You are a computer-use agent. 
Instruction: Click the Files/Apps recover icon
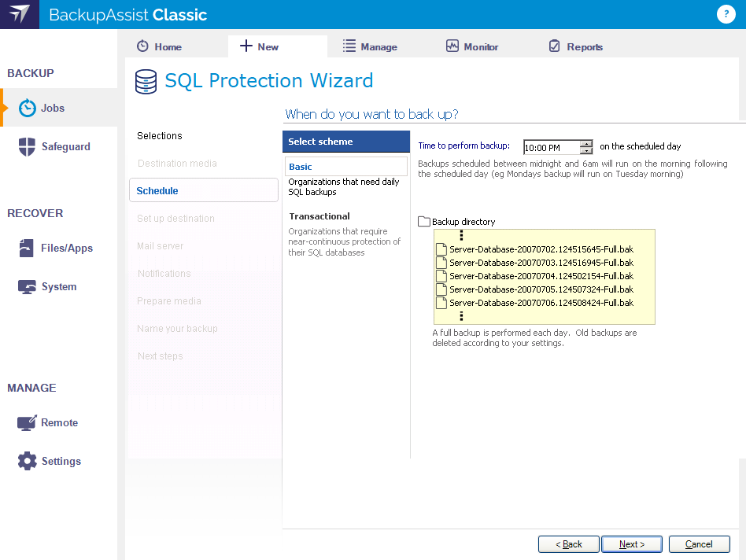pos(26,248)
